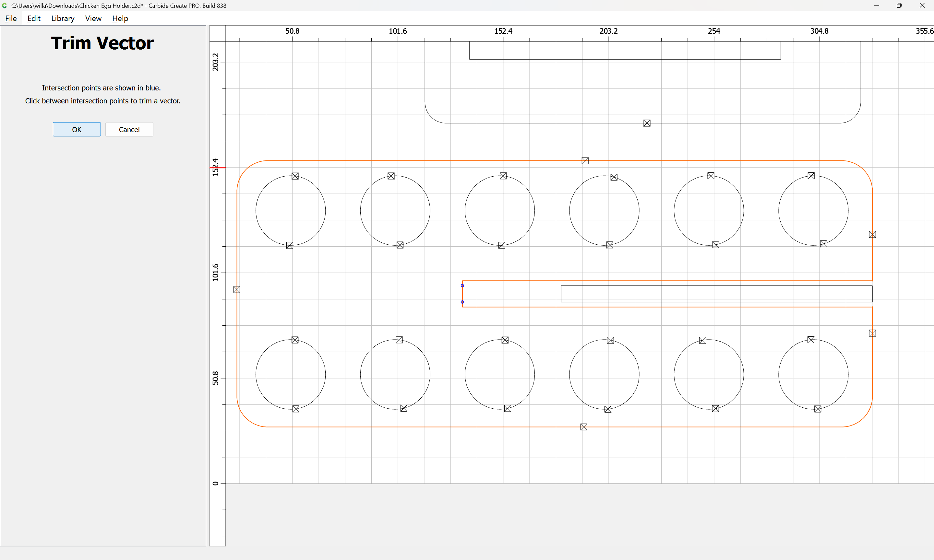This screenshot has width=934, height=560.
Task: Click node marker on orange outline's bottom edge
Action: click(584, 427)
